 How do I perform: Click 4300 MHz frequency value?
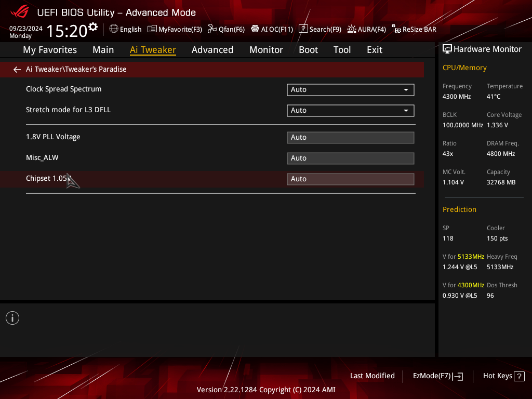(456, 97)
